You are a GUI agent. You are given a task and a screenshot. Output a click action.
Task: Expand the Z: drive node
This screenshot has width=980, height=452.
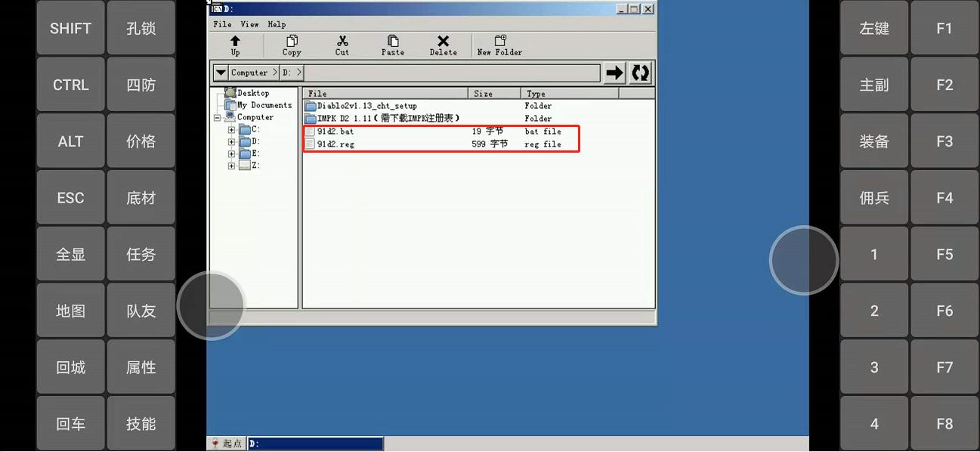tap(232, 166)
